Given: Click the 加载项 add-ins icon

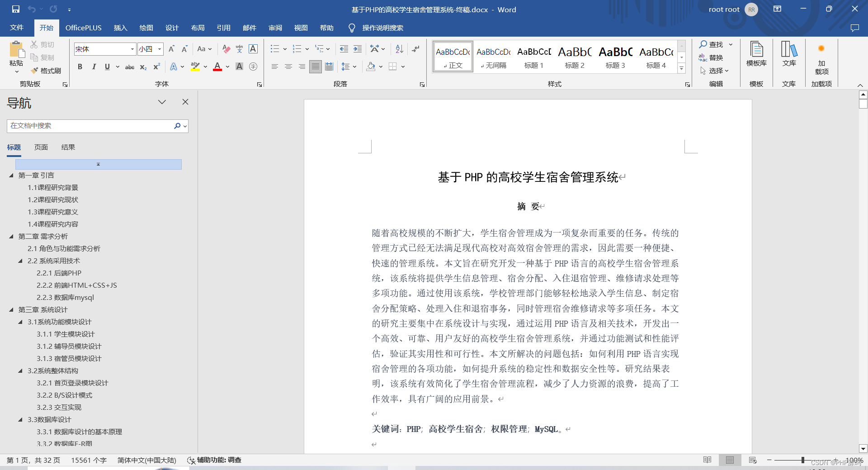Looking at the screenshot, I should point(821,58).
